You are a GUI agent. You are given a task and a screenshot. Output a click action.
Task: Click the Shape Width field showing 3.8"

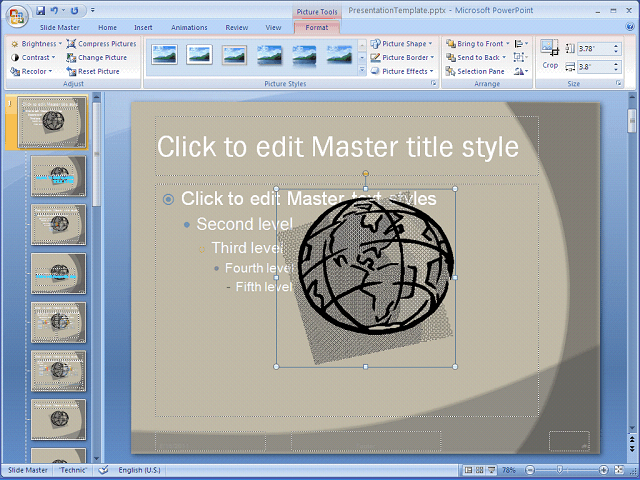click(x=595, y=67)
